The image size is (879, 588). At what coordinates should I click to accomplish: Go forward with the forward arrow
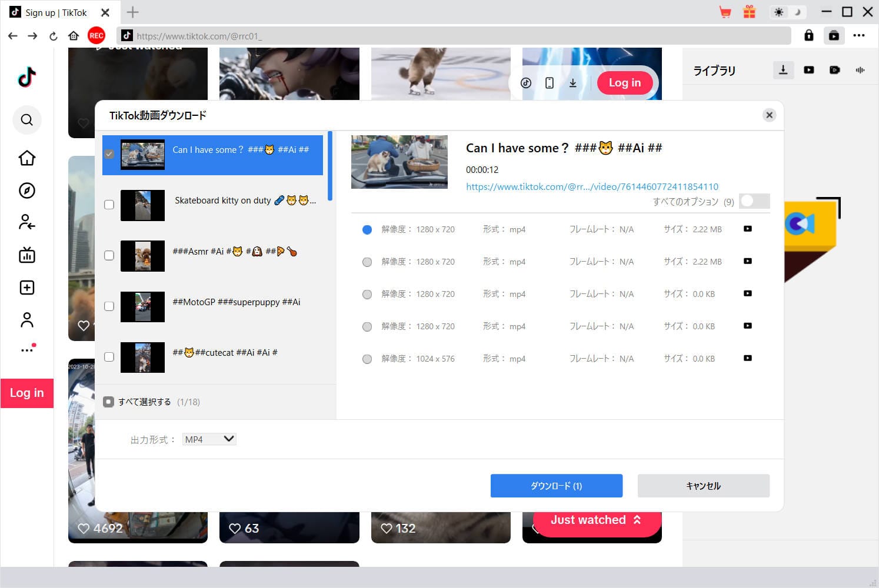(x=33, y=36)
